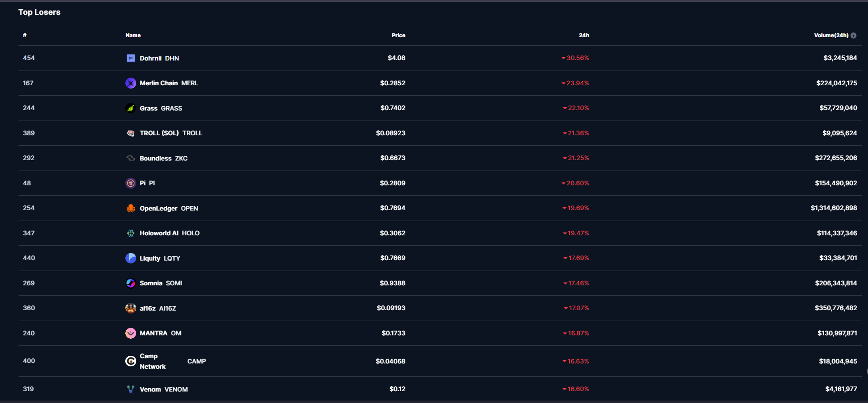The image size is (868, 403).
Task: Open the Camp Network coin link
Action: tap(152, 361)
